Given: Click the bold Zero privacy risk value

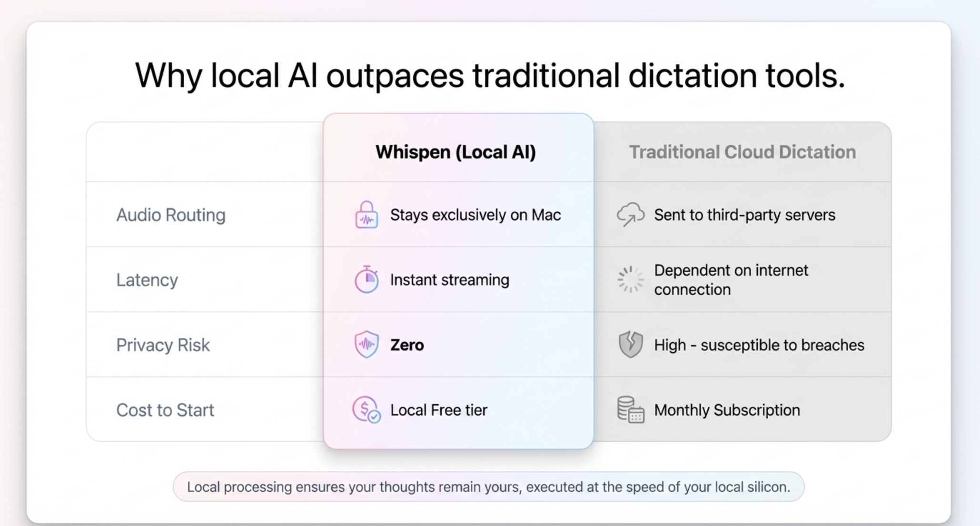Looking at the screenshot, I should point(407,345).
